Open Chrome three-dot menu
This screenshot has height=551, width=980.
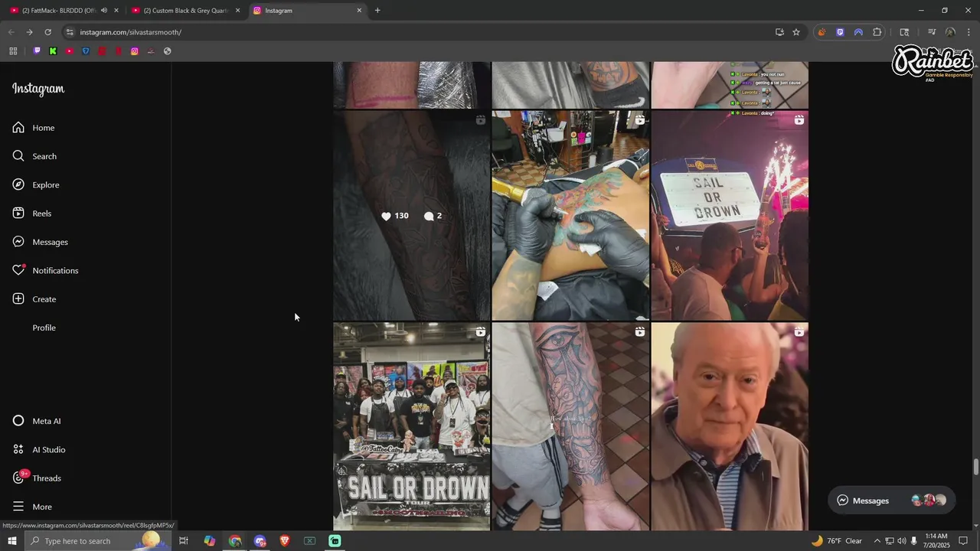968,32
